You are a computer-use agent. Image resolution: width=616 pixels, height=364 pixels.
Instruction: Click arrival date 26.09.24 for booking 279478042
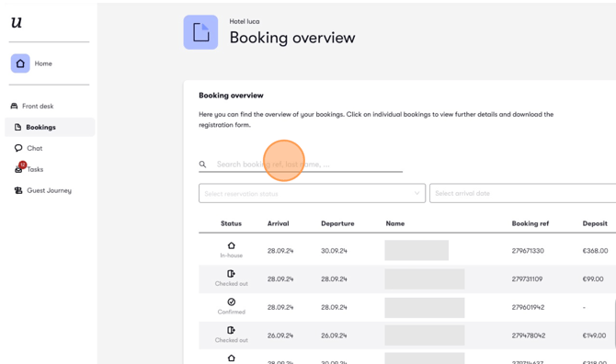(280, 336)
